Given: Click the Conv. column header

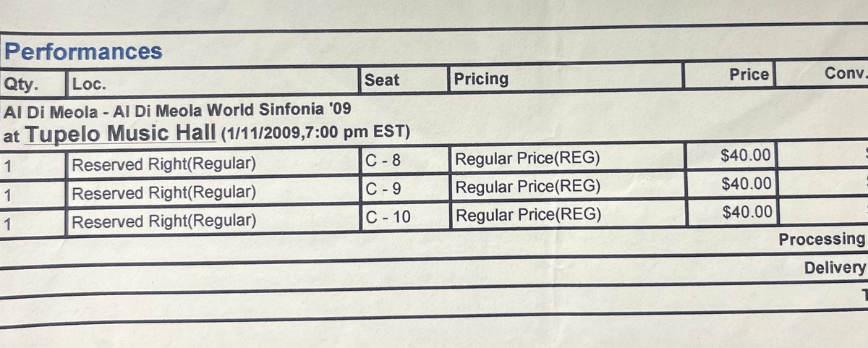Looking at the screenshot, I should 845,73.
